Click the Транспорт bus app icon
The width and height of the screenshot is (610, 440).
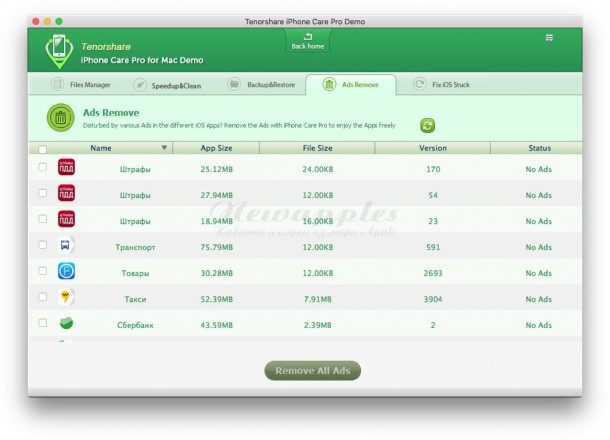click(x=66, y=245)
